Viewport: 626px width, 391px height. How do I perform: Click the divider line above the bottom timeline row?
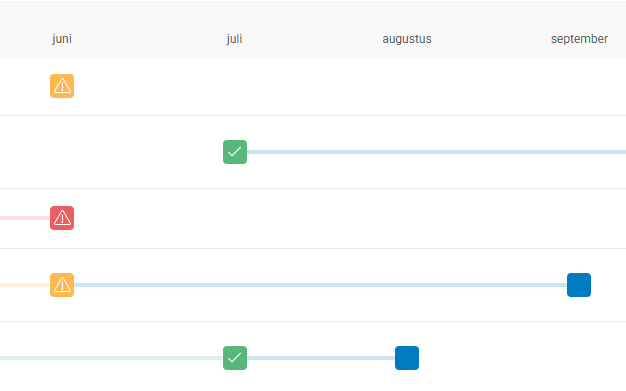313,321
